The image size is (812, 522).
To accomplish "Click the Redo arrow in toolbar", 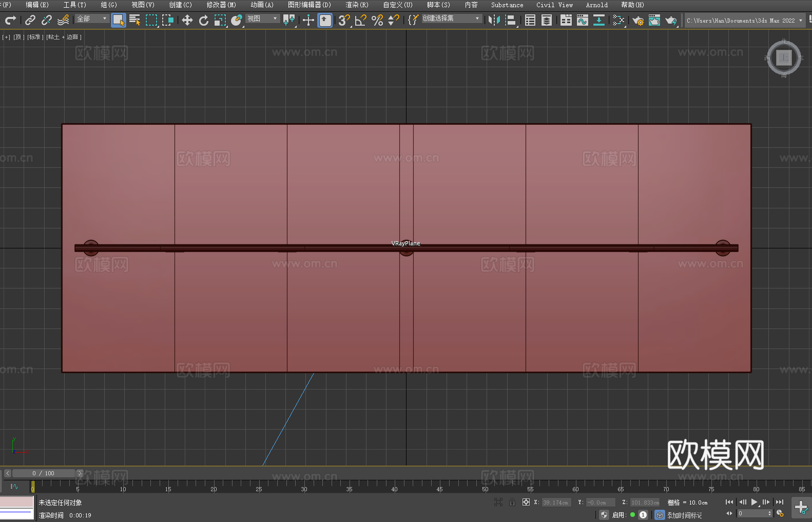I will [10, 20].
